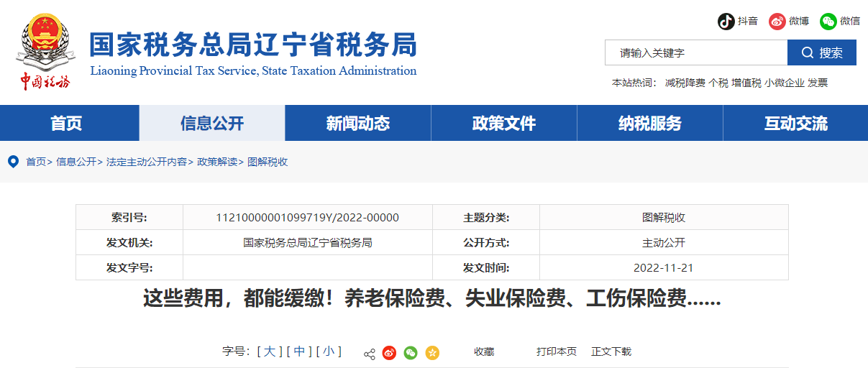Click the 索引号 label cell
This screenshot has width=868, height=368.
(x=129, y=217)
